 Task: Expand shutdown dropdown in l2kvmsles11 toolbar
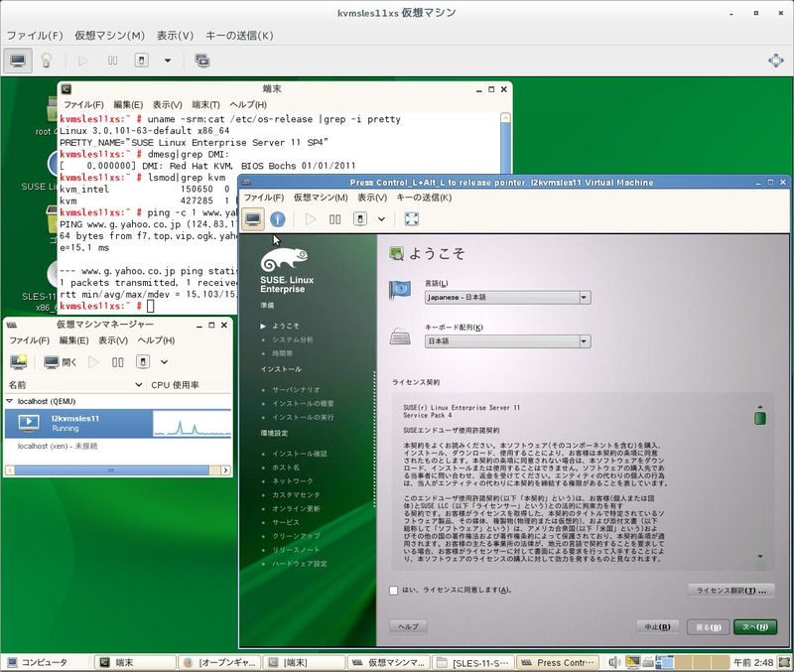(x=381, y=219)
